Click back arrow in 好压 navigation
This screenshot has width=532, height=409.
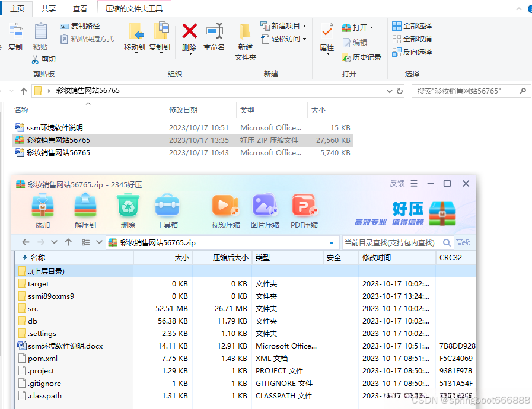coord(26,242)
